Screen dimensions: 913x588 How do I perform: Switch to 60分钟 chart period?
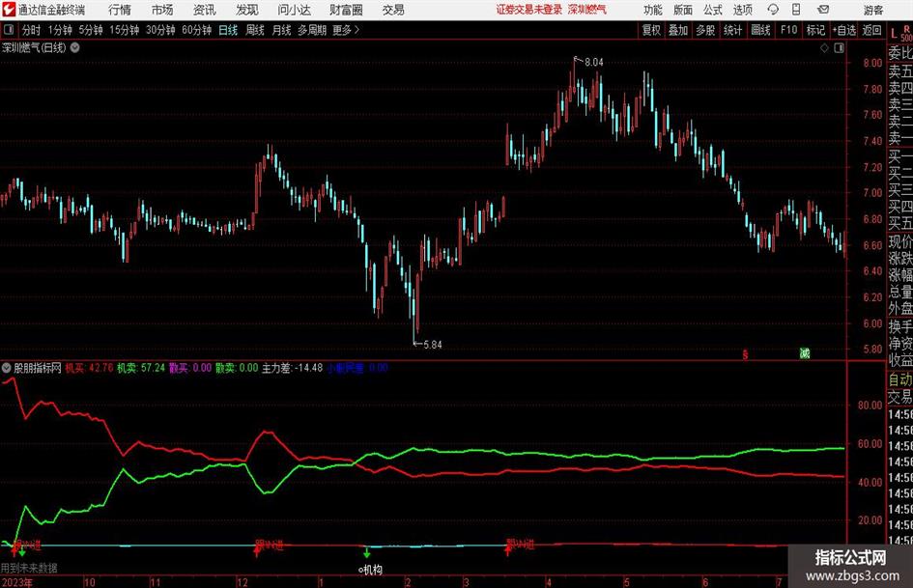click(x=197, y=30)
